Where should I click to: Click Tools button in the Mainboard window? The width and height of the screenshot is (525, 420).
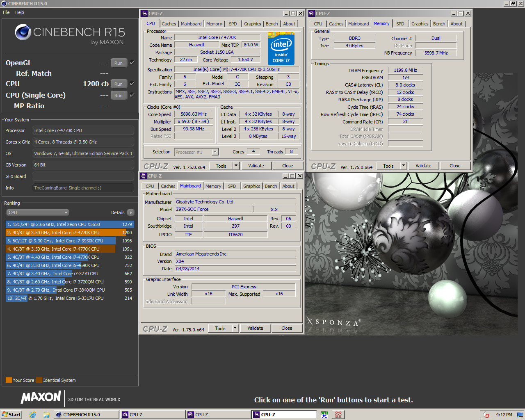(220, 328)
